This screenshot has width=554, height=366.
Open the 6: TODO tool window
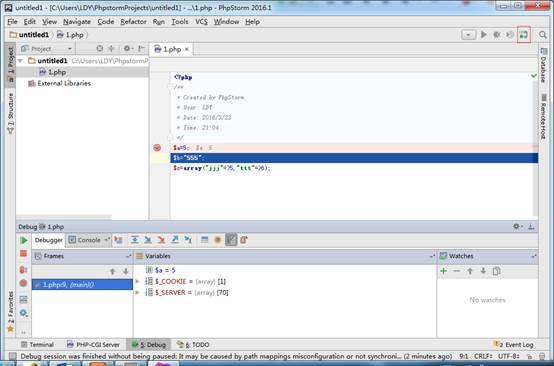[x=193, y=344]
